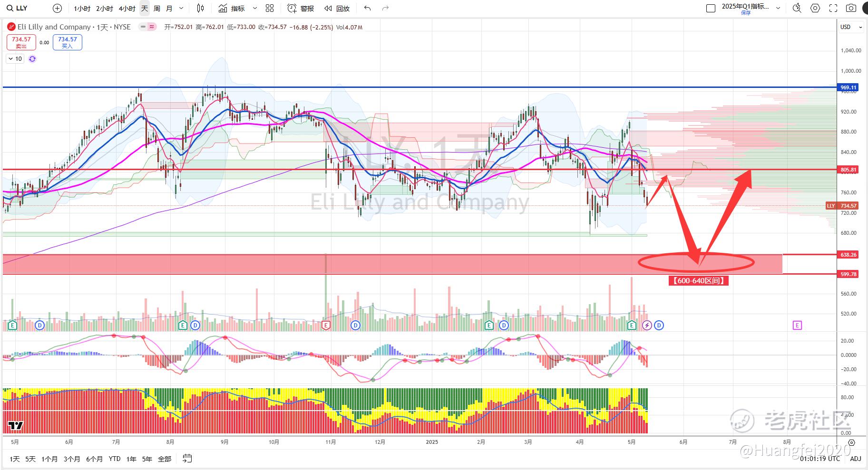Image resolution: width=868 pixels, height=470 pixels.
Task: Set time range to YTD
Action: 114,459
